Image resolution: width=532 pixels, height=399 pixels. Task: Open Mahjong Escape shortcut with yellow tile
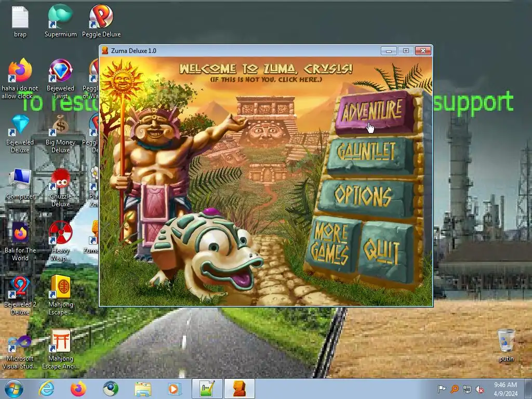(x=60, y=296)
